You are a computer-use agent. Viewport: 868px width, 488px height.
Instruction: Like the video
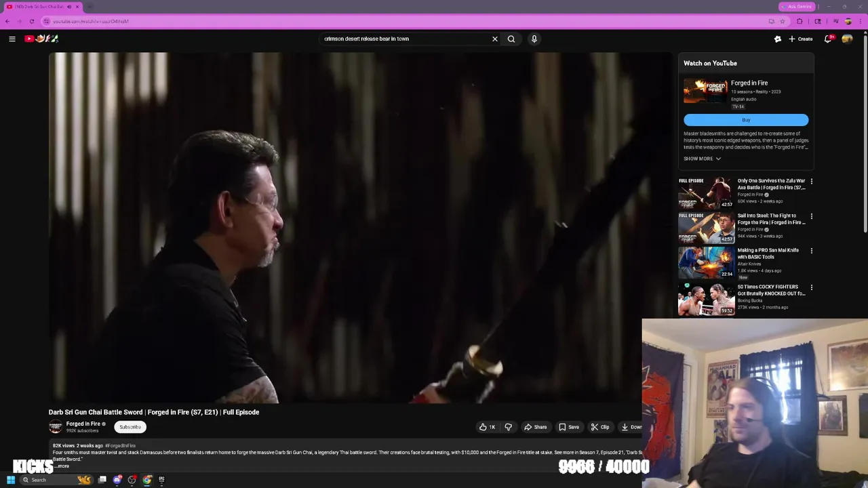click(x=487, y=427)
